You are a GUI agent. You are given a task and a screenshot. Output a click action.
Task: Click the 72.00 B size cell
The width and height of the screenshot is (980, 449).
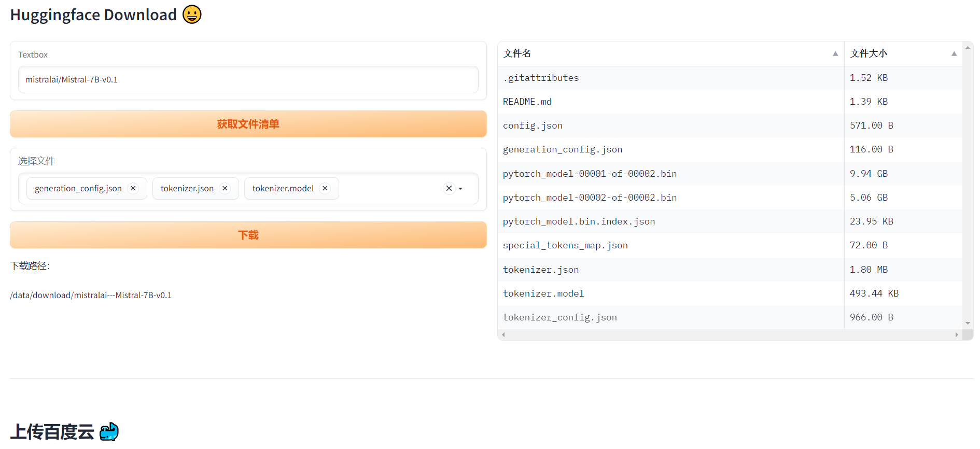tap(903, 245)
